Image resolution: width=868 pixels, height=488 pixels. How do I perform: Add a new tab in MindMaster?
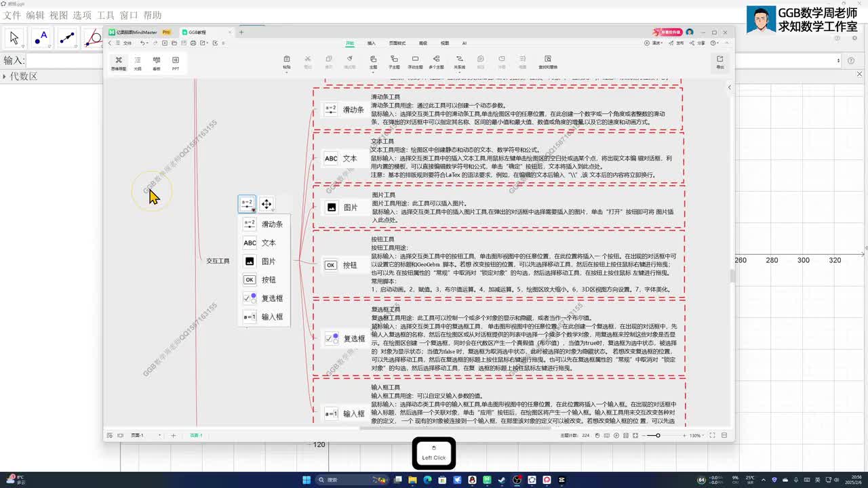[x=241, y=32]
